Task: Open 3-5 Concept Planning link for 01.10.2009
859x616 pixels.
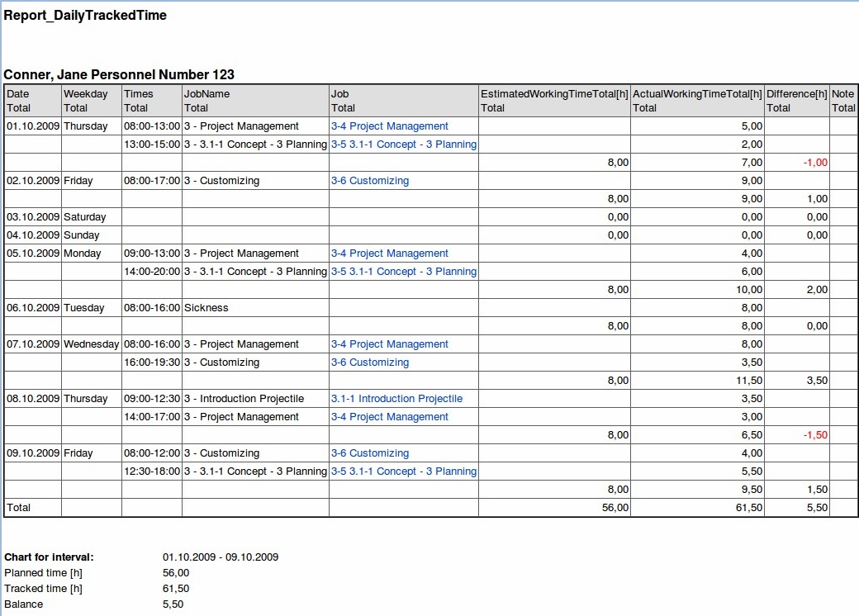Action: pos(403,145)
